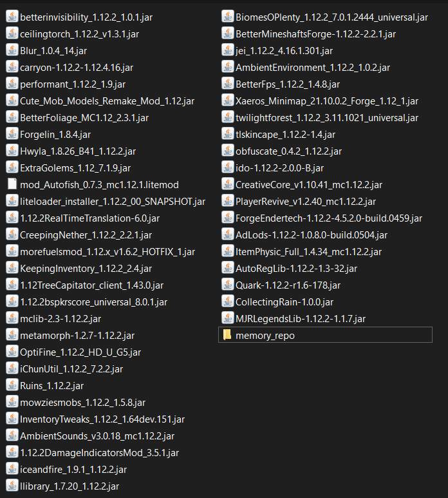The width and height of the screenshot is (448, 498).
Task: Click the Java icon for BetterFps_1.12.2_1.4.8.jar
Action: point(227,84)
